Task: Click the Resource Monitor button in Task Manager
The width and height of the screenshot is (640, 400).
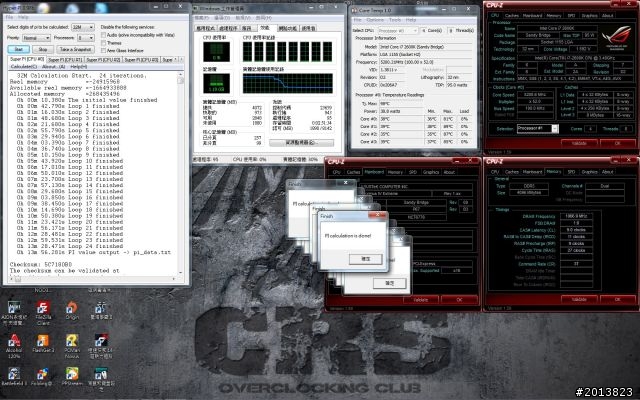Action: coord(301,142)
